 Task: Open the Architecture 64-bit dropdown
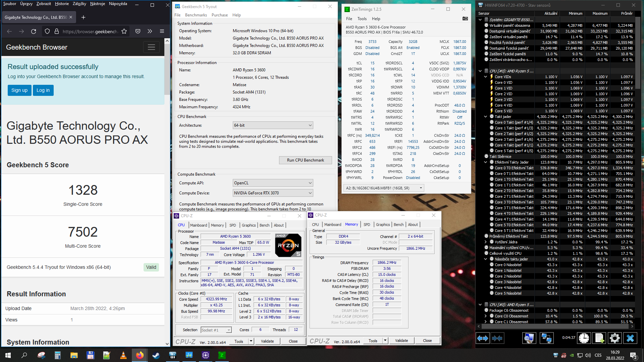(x=273, y=125)
